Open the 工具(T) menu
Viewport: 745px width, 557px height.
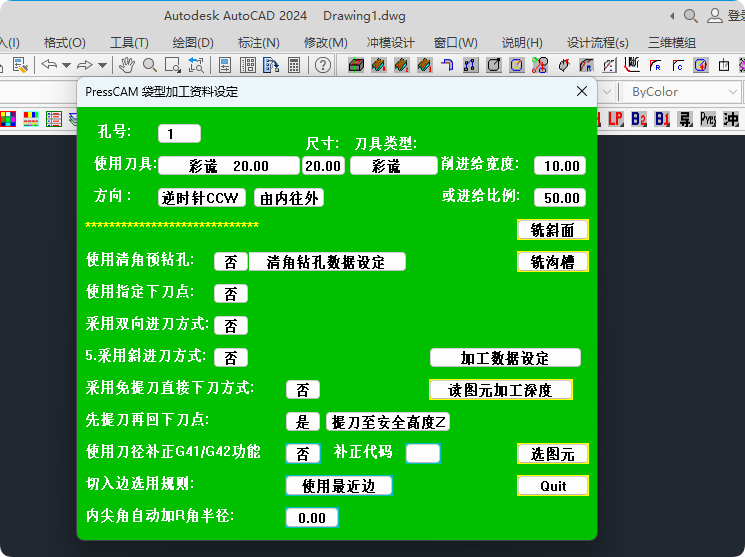click(129, 43)
